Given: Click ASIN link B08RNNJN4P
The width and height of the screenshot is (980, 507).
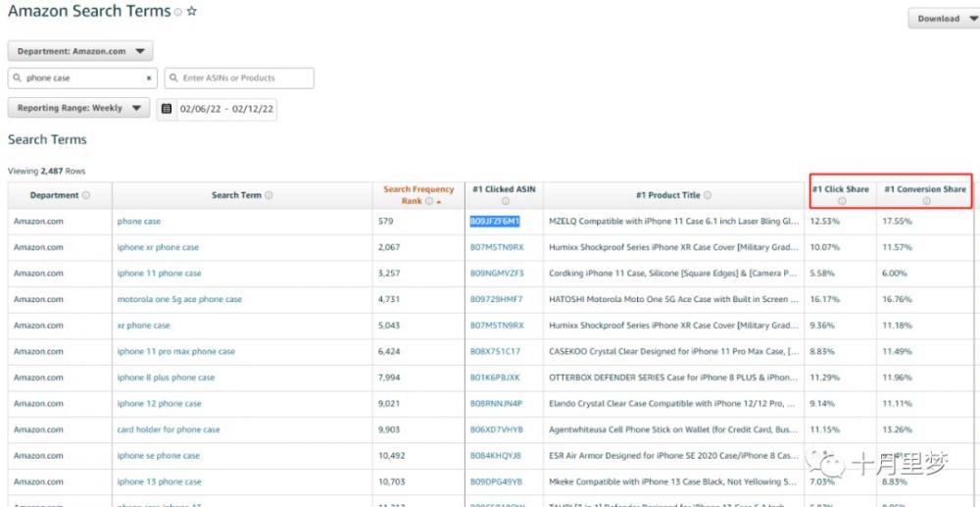Looking at the screenshot, I should (x=496, y=404).
